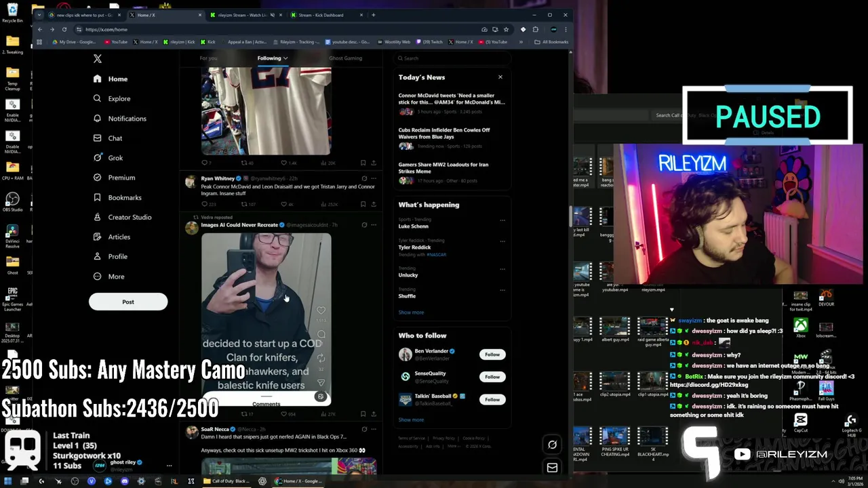
Task: Open more options on SoaR Necca's post
Action: coord(374,429)
